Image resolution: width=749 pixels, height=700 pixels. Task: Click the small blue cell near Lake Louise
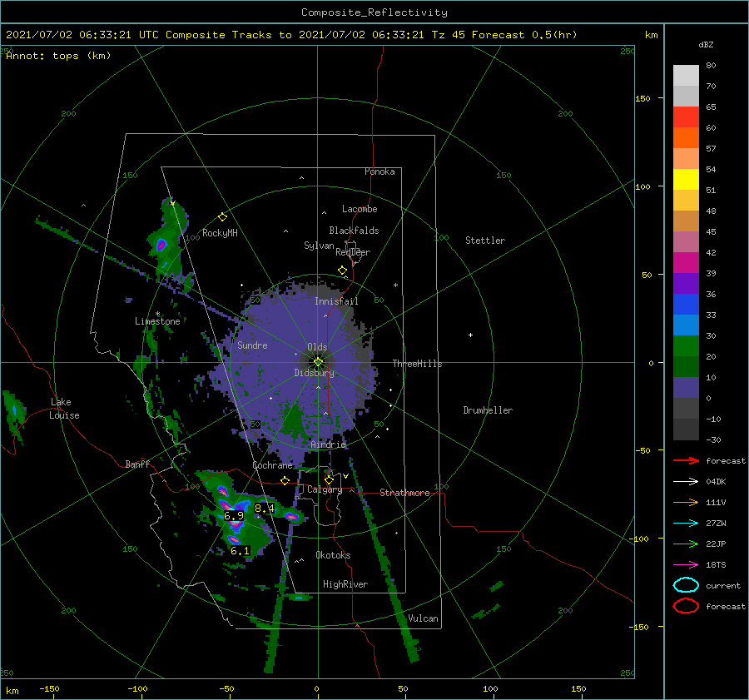tap(14, 410)
